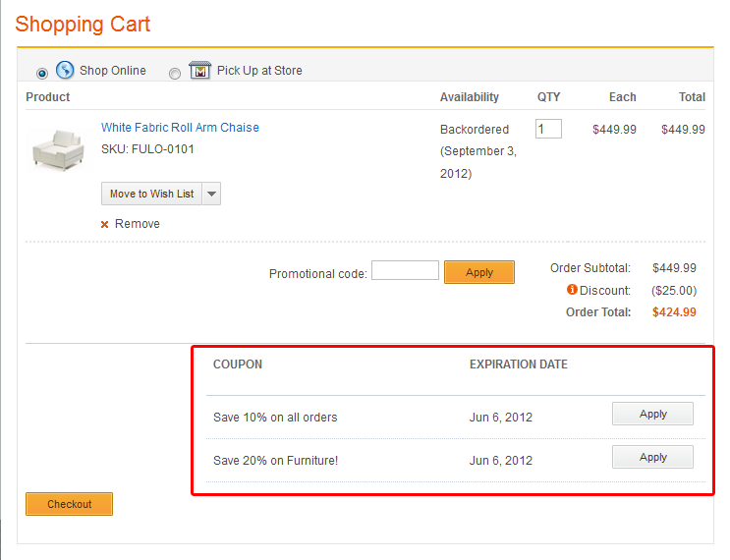This screenshot has height=560, width=730.
Task: Click the orange discount info icon
Action: [x=572, y=290]
